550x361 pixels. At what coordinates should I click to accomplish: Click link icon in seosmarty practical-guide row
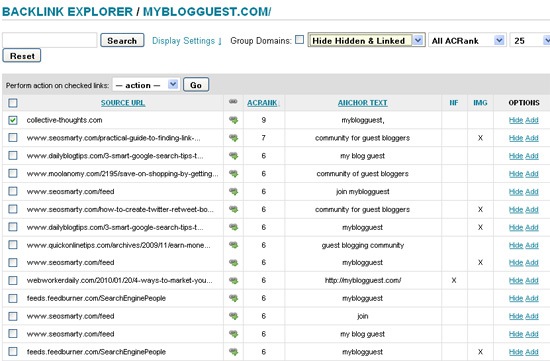point(233,138)
